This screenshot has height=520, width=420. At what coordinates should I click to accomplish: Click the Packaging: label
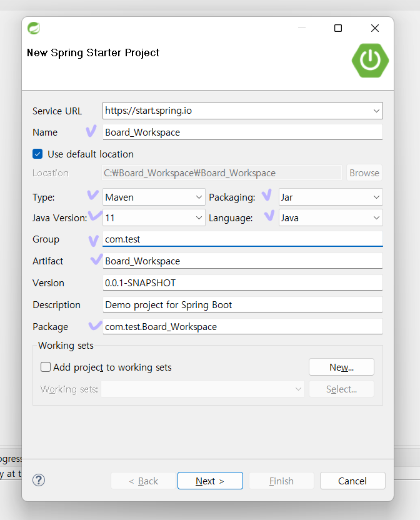pos(232,197)
